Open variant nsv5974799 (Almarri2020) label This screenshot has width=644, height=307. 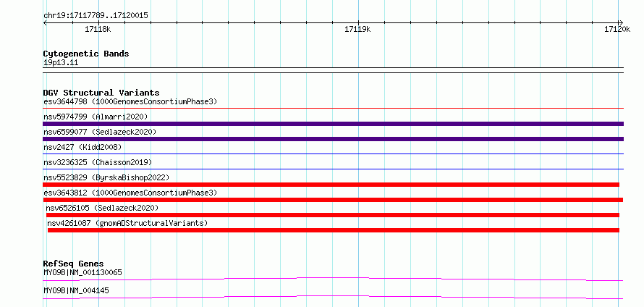96,117
